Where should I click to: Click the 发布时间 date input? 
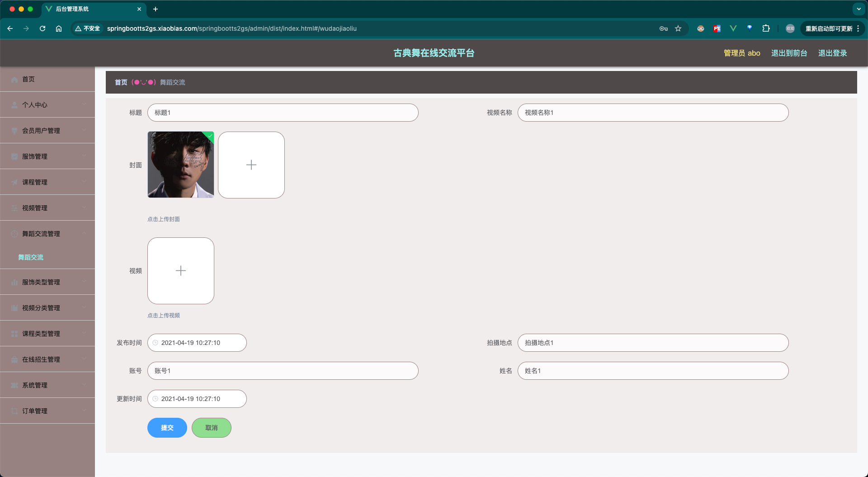point(197,343)
